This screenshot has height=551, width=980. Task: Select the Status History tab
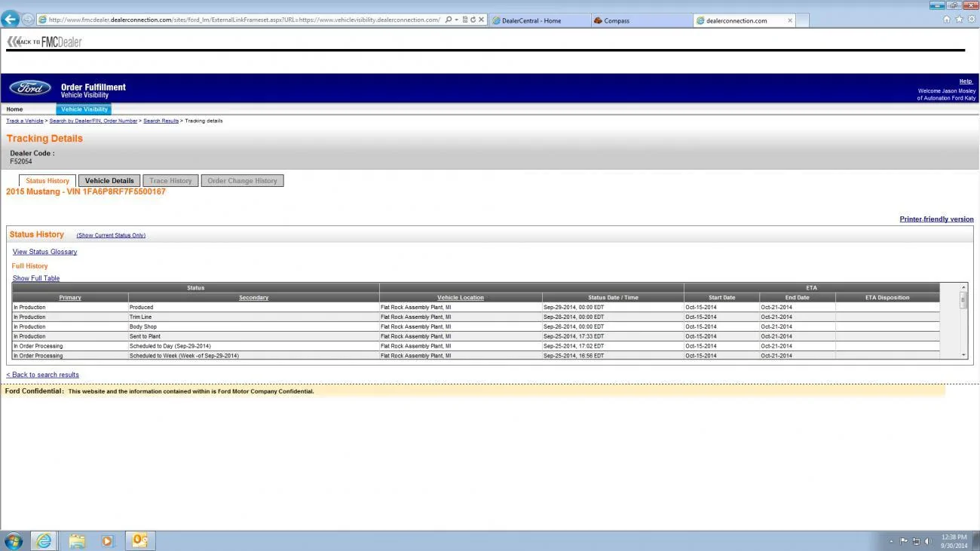tap(47, 181)
